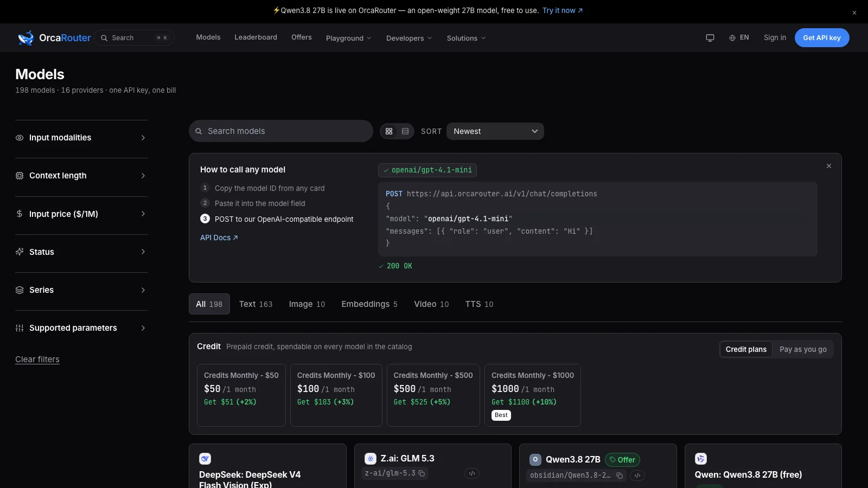Open the Leaderboard nav item
The image size is (868, 488).
tap(256, 37)
